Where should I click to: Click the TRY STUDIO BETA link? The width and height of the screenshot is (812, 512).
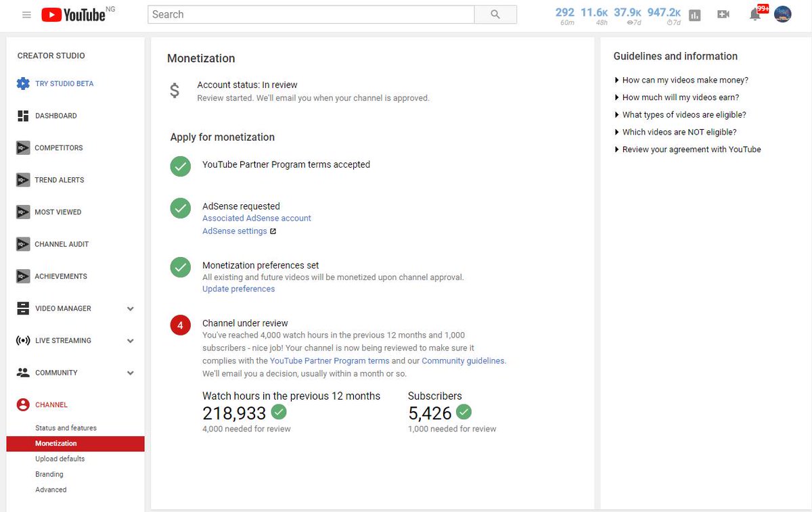(x=64, y=84)
